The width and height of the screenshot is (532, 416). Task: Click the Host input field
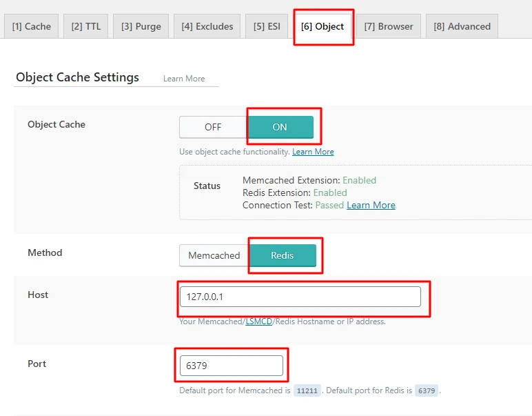[300, 297]
